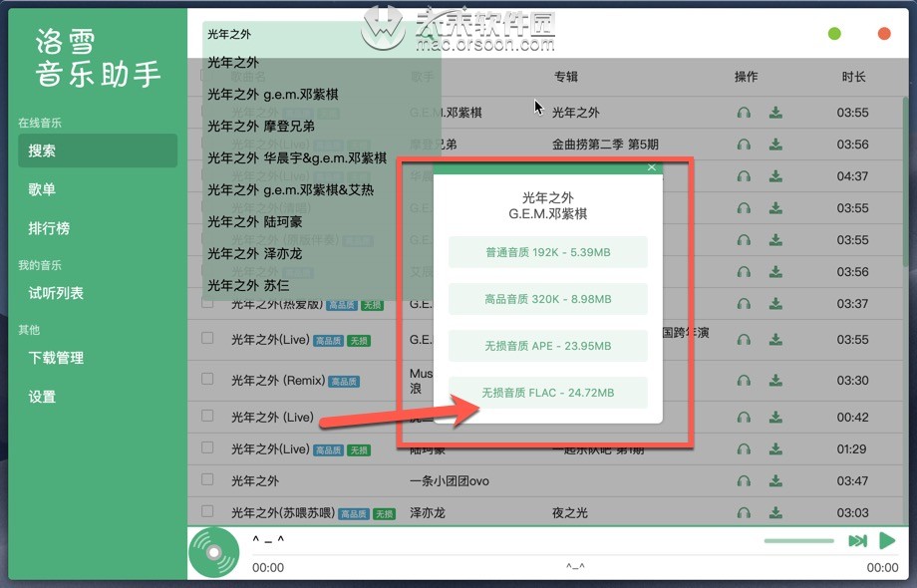Pick suggestion 光年之外 泽亦龙
Screen dimensions: 917x588
[322, 254]
